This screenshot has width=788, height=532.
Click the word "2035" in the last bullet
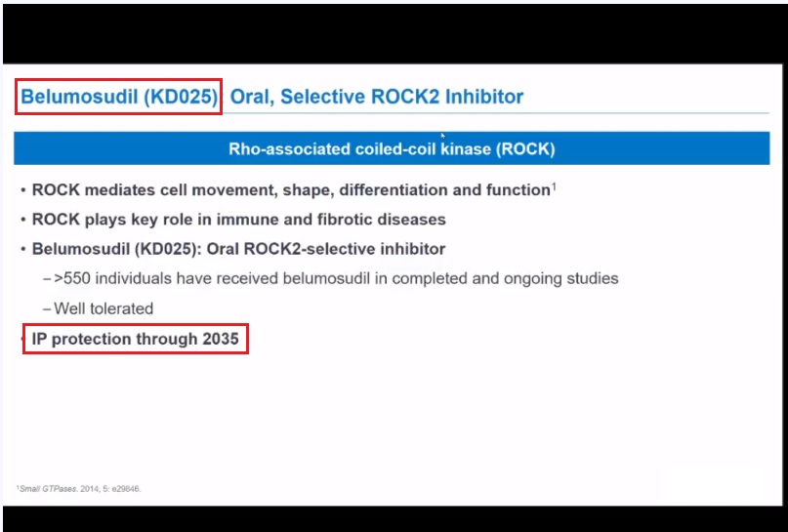coord(221,339)
